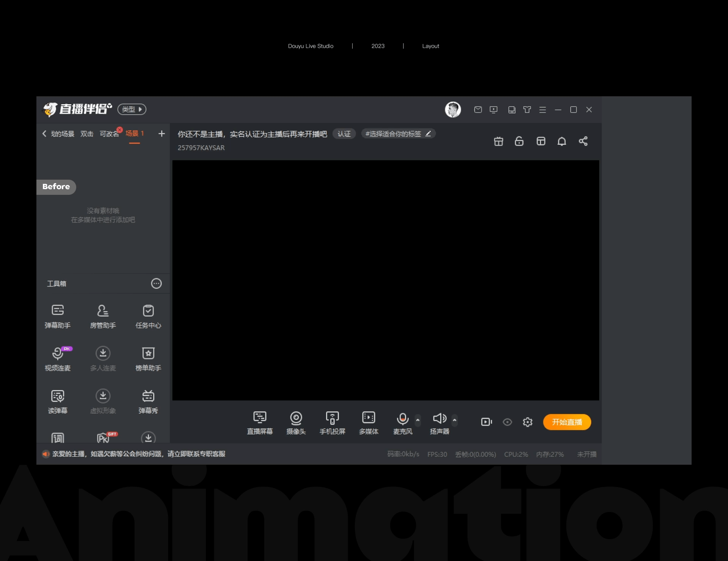Open the hamburger menu

543,110
